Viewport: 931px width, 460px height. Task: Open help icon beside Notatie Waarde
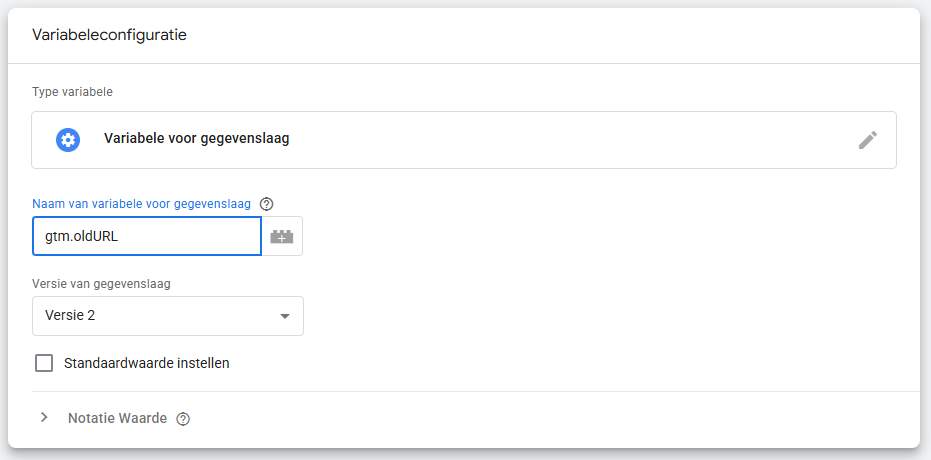tap(182, 419)
